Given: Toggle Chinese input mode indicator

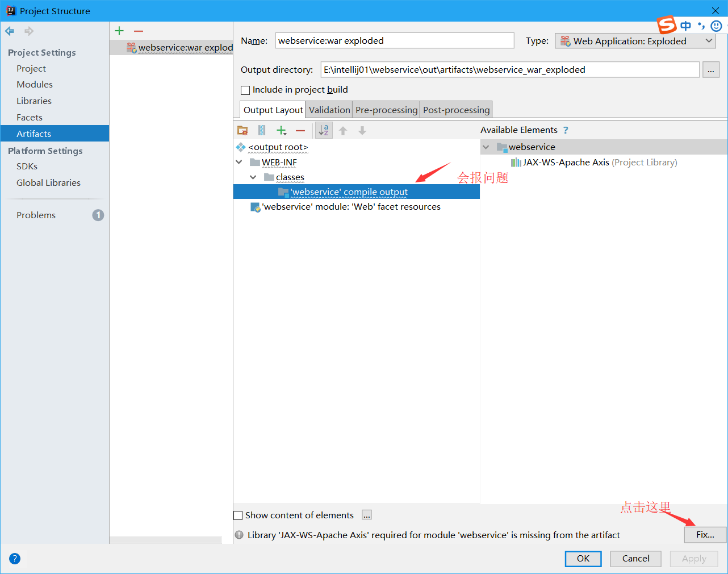Looking at the screenshot, I should (686, 26).
